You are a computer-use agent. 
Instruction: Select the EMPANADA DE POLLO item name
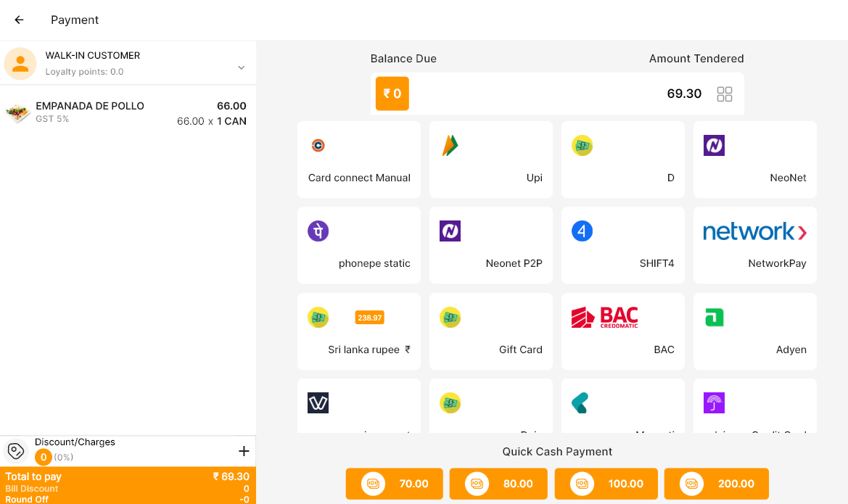(90, 106)
